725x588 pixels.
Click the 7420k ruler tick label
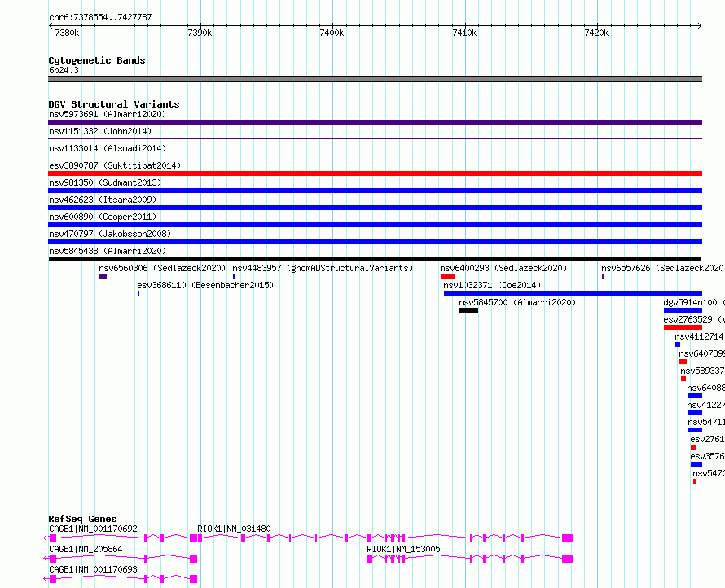tap(596, 33)
